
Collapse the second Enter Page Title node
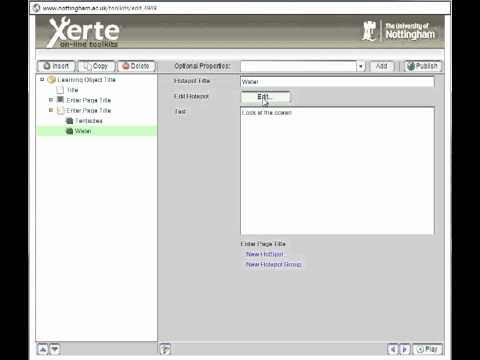pyautogui.click(x=51, y=110)
